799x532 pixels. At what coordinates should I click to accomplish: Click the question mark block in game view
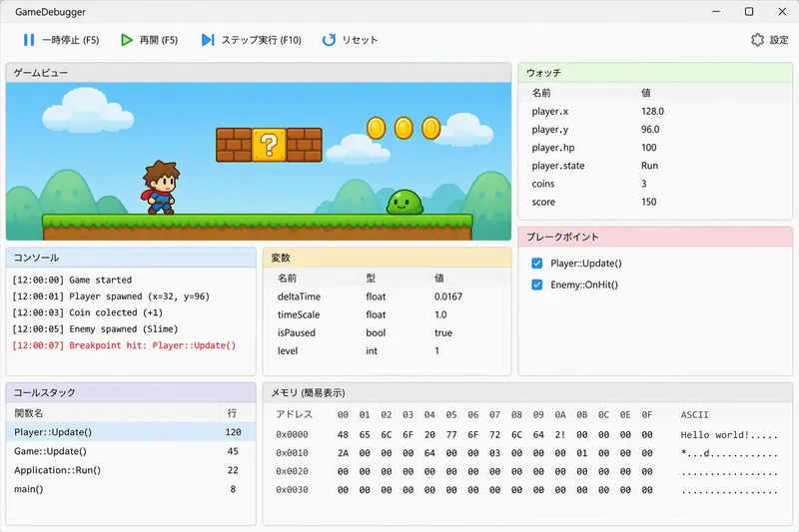[269, 145]
